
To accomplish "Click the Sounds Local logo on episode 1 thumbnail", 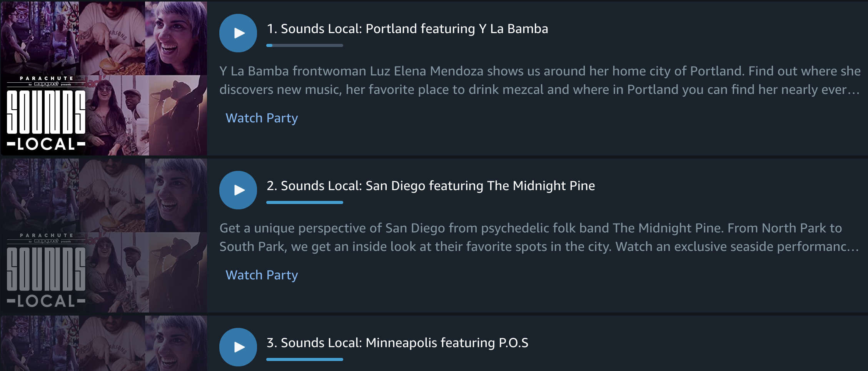I will (46, 114).
